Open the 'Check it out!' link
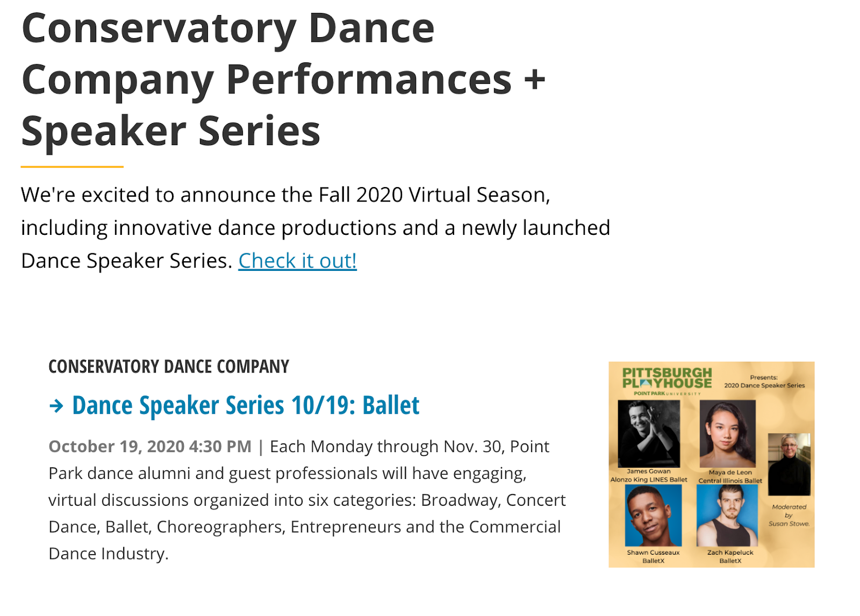 click(x=297, y=261)
